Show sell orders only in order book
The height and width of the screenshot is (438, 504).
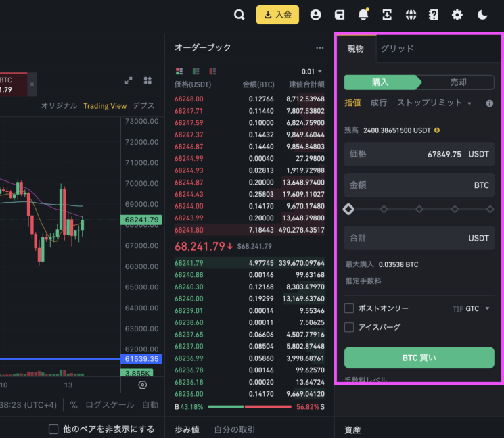pyautogui.click(x=212, y=71)
